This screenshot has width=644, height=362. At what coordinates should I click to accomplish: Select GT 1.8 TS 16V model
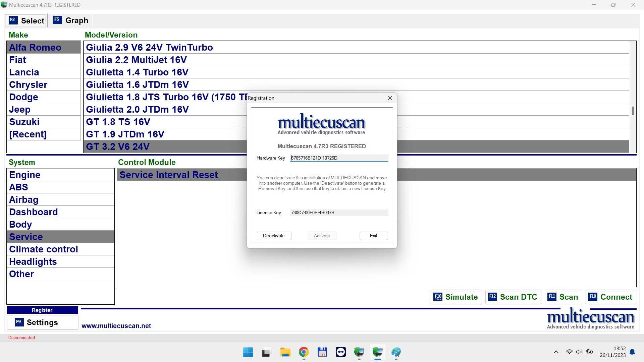[x=165, y=122]
